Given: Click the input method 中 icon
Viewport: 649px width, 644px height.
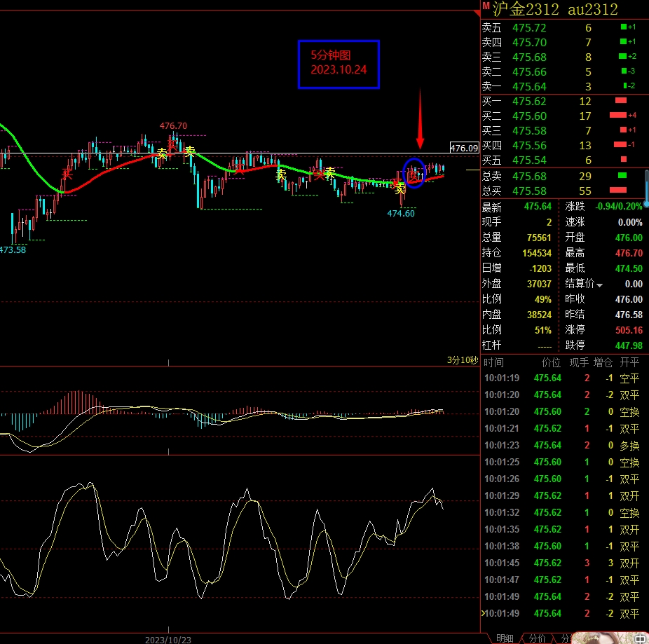Looking at the screenshot, I should click(640, 638).
